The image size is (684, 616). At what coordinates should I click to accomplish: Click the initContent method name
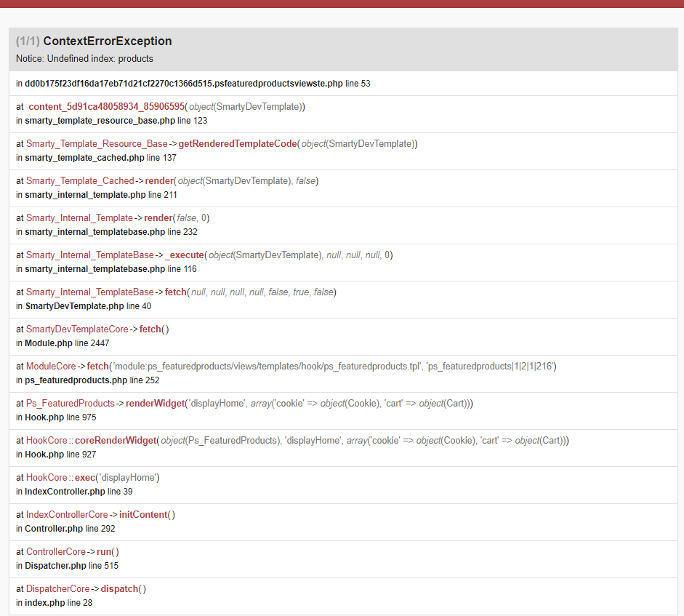pos(143,515)
